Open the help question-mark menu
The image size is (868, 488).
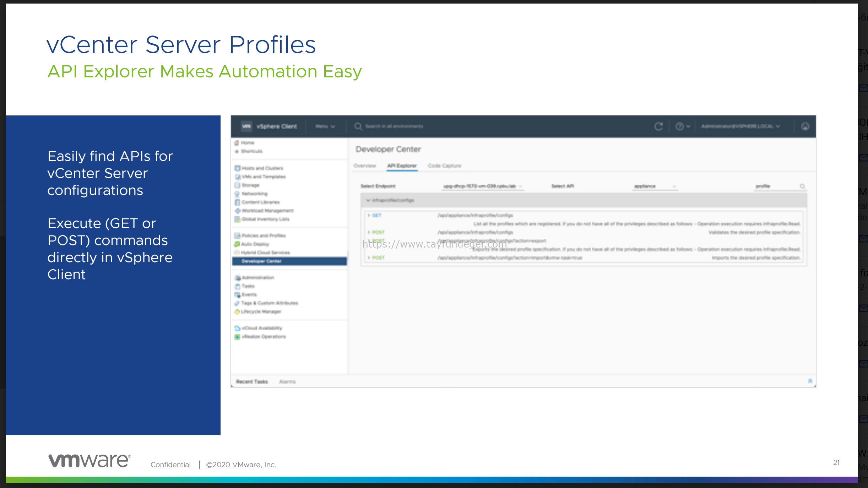(683, 126)
